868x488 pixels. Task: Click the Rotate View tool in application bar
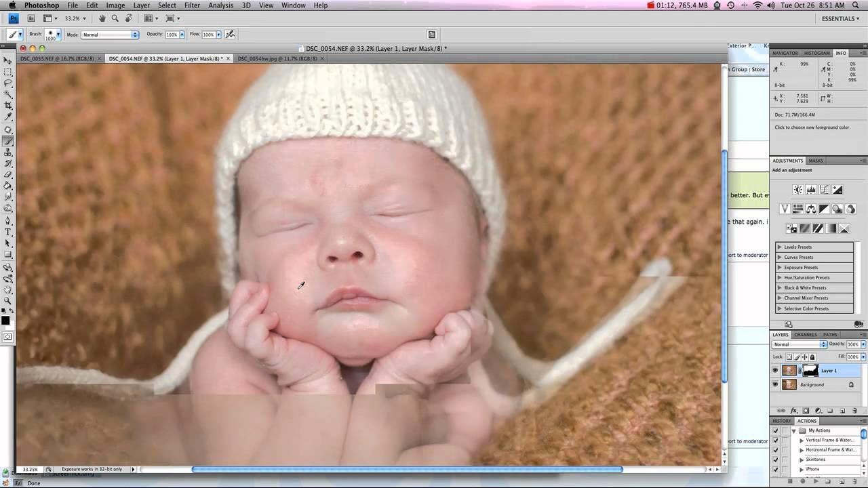[128, 18]
